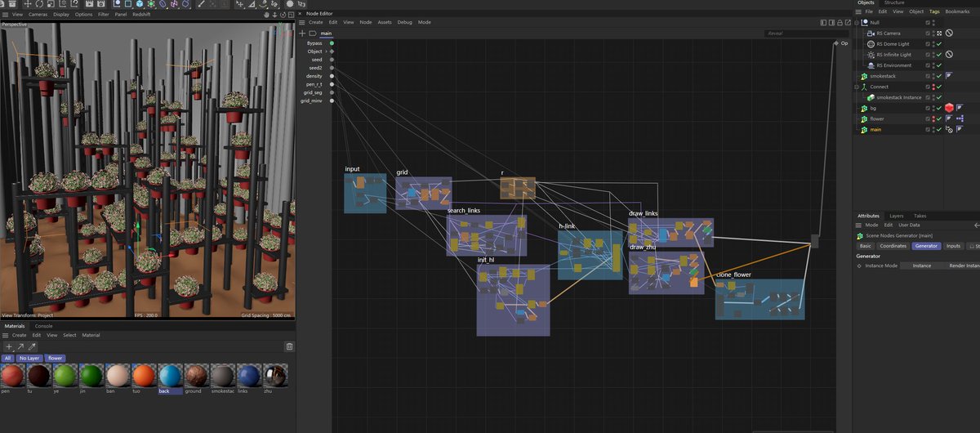Open the Filter menu in viewport
980x433 pixels.
(x=103, y=14)
